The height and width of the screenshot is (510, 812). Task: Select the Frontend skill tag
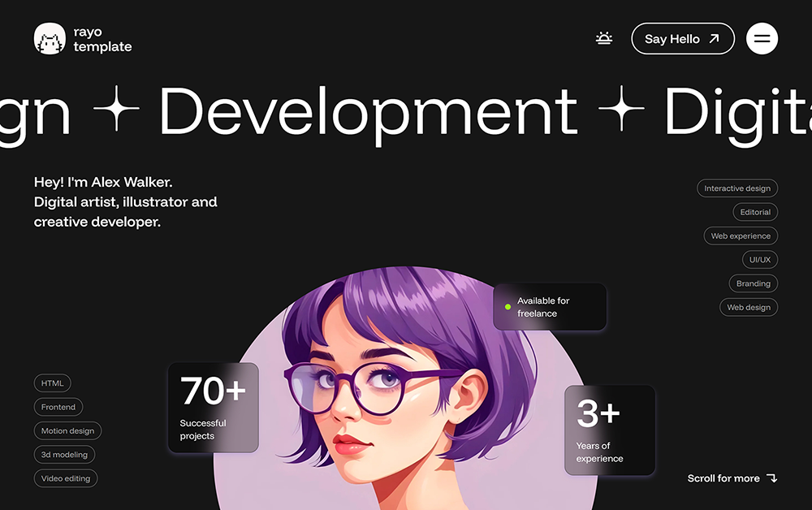tap(58, 407)
